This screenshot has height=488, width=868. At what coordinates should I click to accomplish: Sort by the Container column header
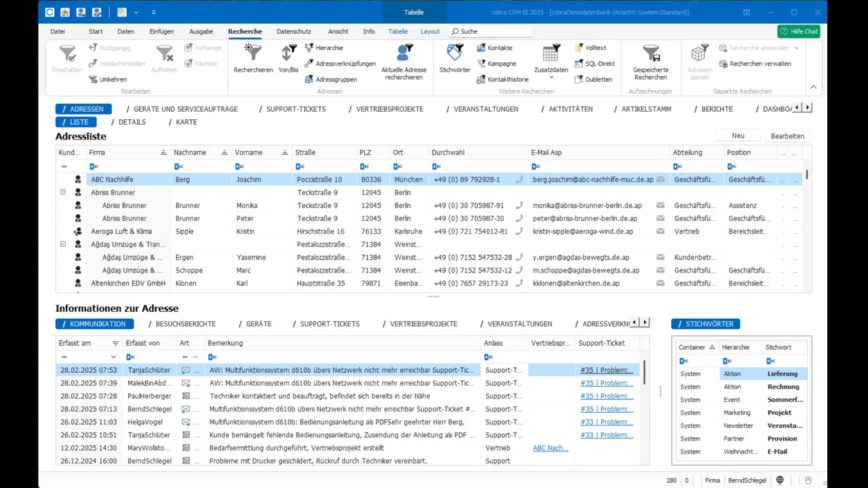pyautogui.click(x=696, y=347)
